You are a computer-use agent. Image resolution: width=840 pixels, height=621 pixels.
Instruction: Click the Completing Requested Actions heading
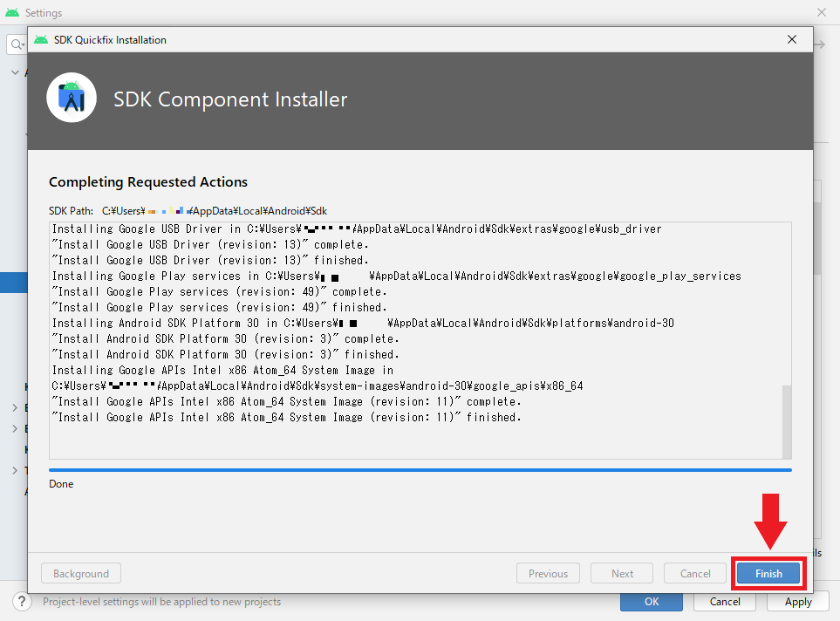148,182
